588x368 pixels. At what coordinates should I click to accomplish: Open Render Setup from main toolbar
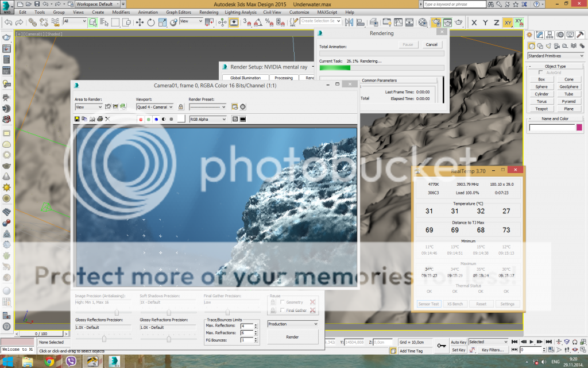[436, 22]
